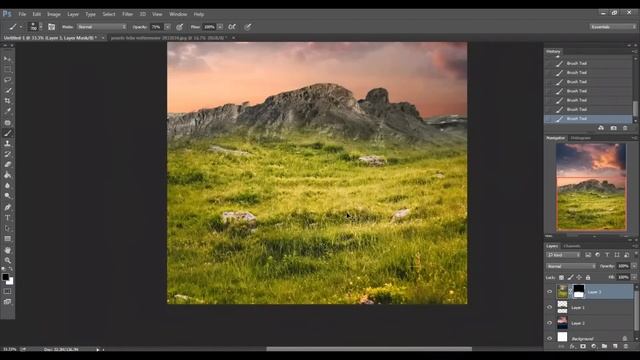Select the Blur tool

tap(7, 186)
